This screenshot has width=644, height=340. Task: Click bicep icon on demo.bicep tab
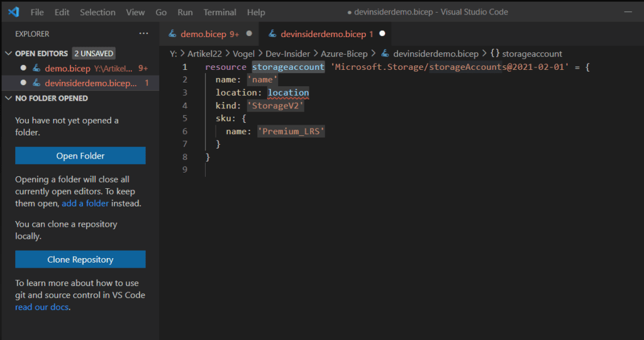pos(172,34)
